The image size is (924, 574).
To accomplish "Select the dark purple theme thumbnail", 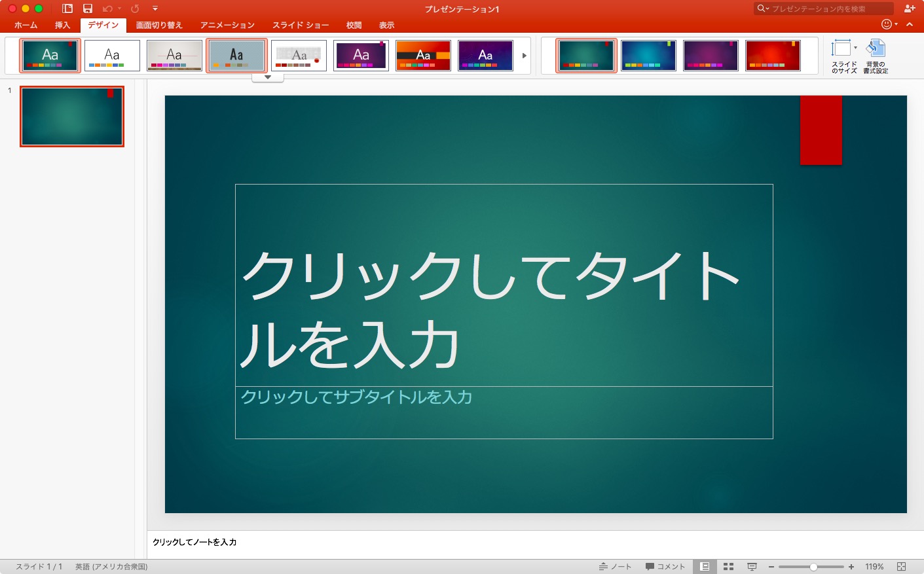I will pyautogui.click(x=361, y=56).
